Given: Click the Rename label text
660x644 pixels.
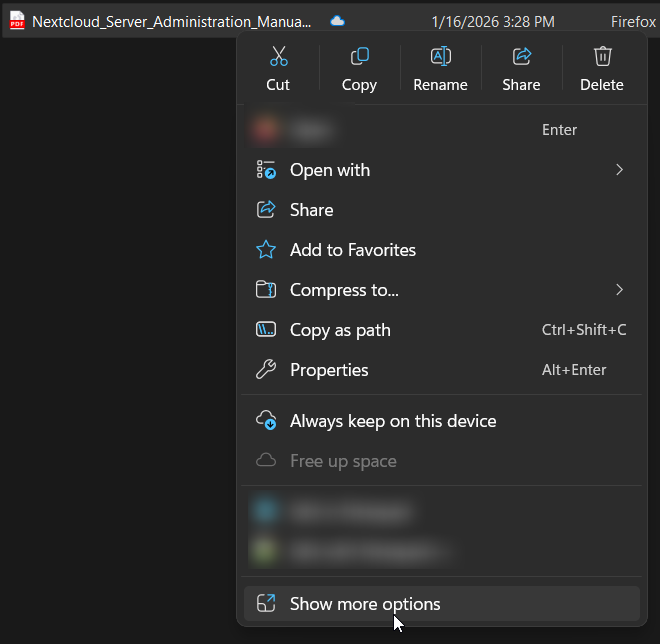Looking at the screenshot, I should point(440,85).
